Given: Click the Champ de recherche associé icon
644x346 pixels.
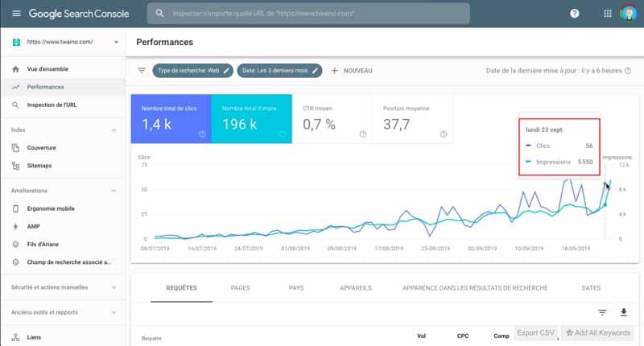Looking at the screenshot, I should coord(15,262).
